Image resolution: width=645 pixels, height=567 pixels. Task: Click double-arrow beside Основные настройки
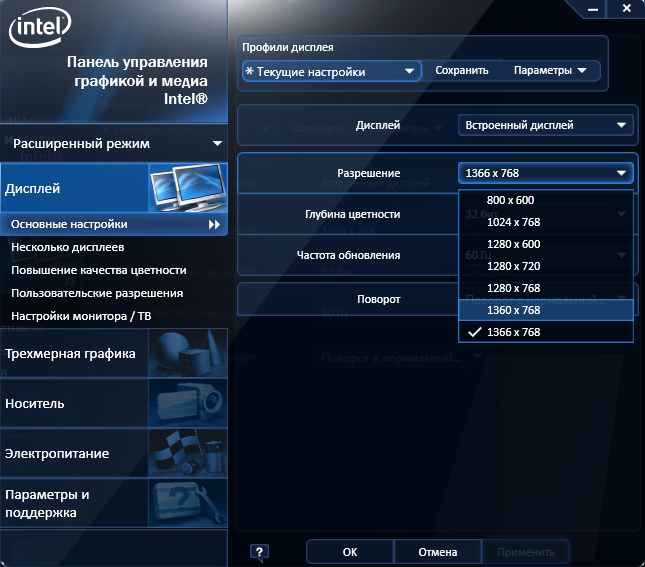(214, 224)
